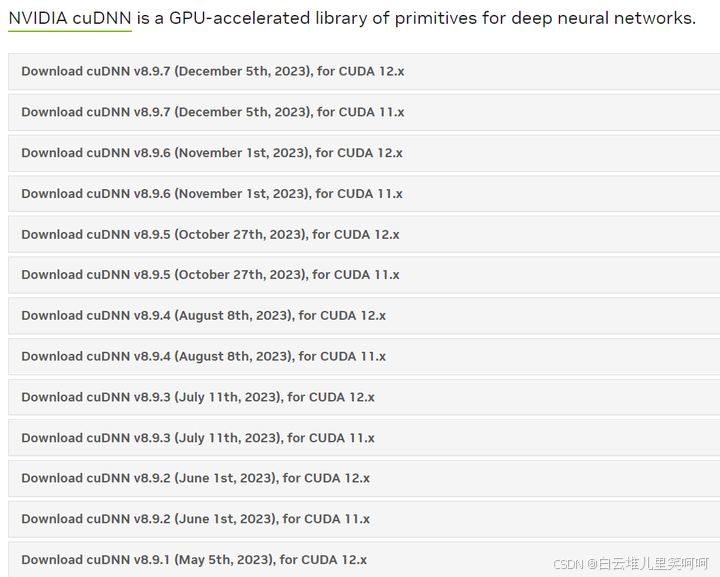Image resolution: width=720 pixels, height=577 pixels.
Task: Expand cuDNN v8.9.2 for CUDA 11.x
Action: click(364, 519)
